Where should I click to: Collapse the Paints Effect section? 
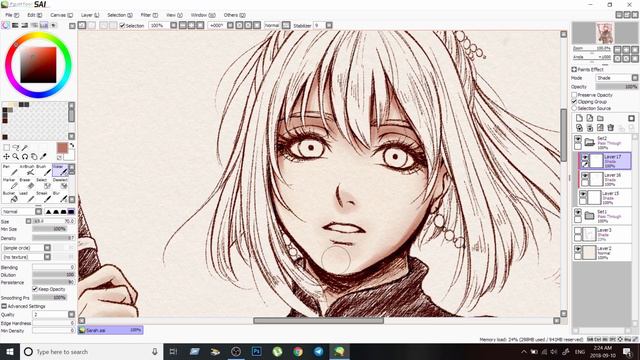(x=574, y=69)
